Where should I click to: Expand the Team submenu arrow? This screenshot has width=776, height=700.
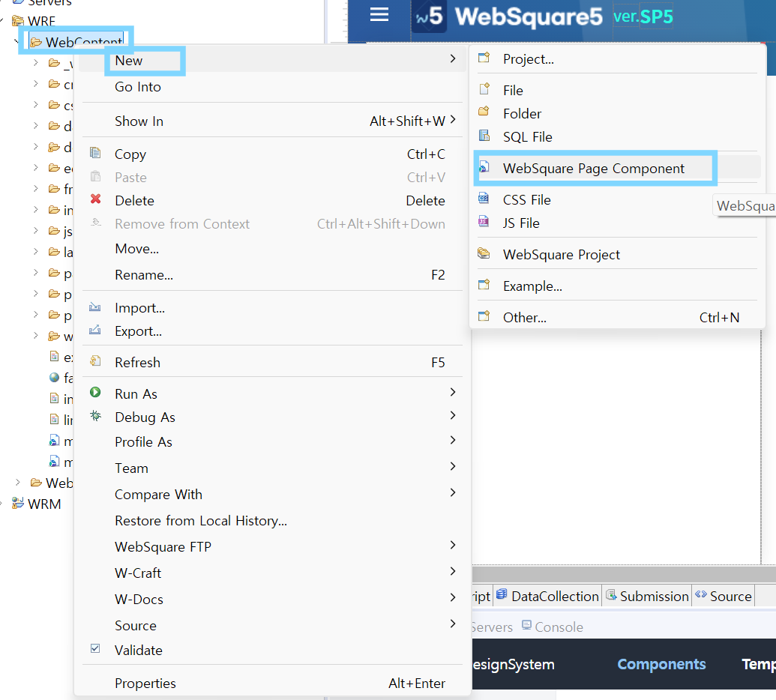tap(453, 466)
